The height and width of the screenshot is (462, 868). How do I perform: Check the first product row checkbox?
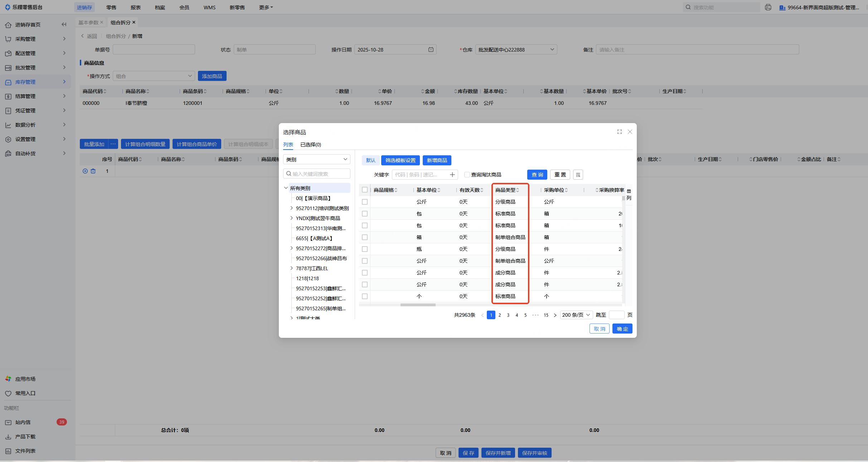(x=365, y=202)
